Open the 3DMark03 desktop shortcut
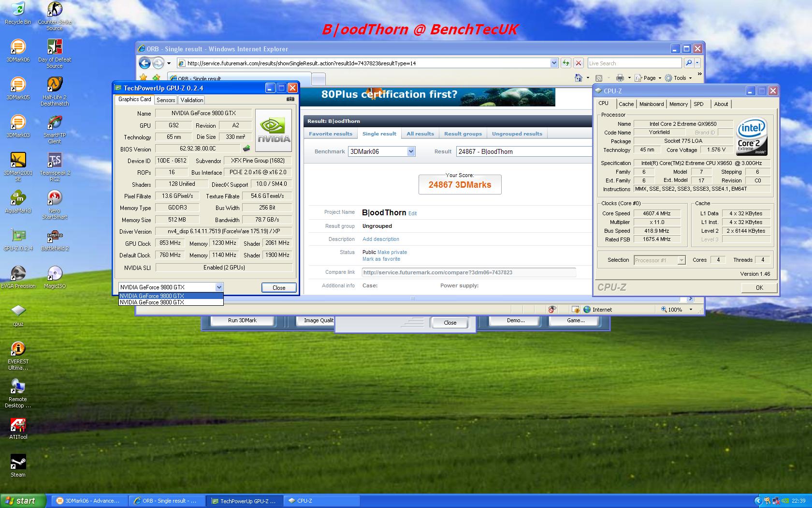This screenshot has width=812, height=508. [18, 126]
